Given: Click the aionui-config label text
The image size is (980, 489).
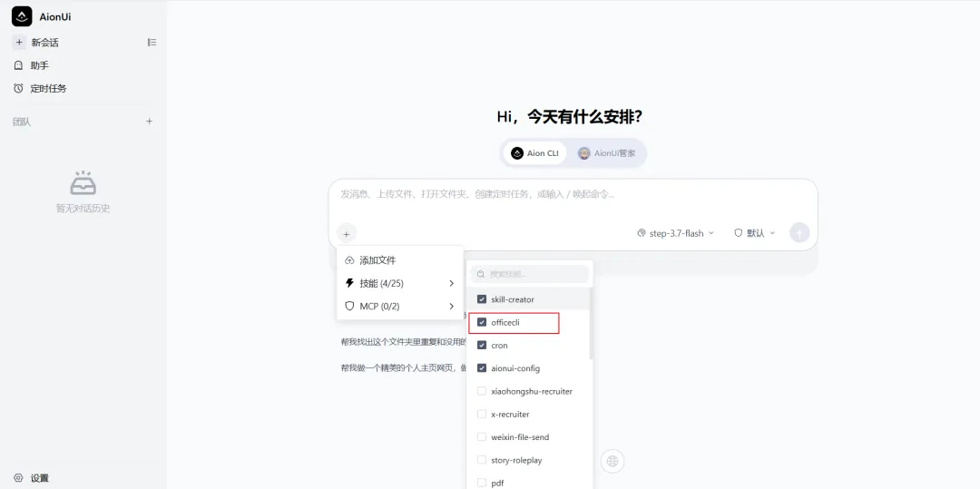Looking at the screenshot, I should click(x=515, y=368).
